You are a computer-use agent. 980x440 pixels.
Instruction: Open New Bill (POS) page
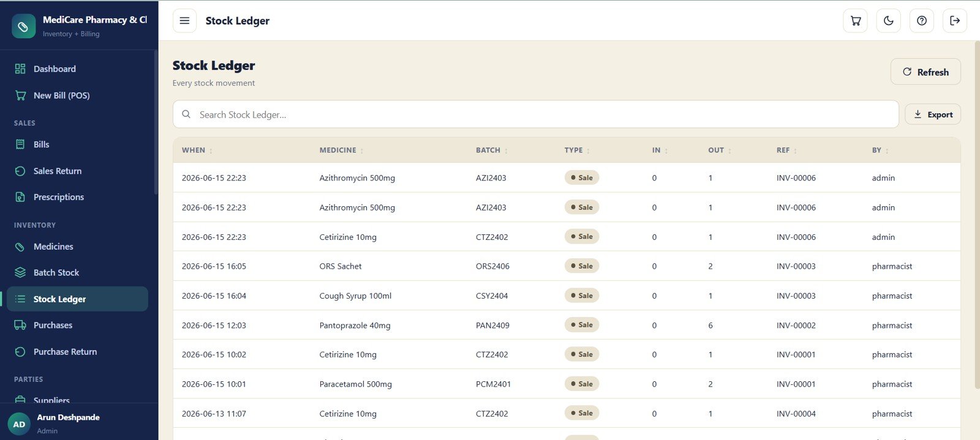(x=77, y=95)
